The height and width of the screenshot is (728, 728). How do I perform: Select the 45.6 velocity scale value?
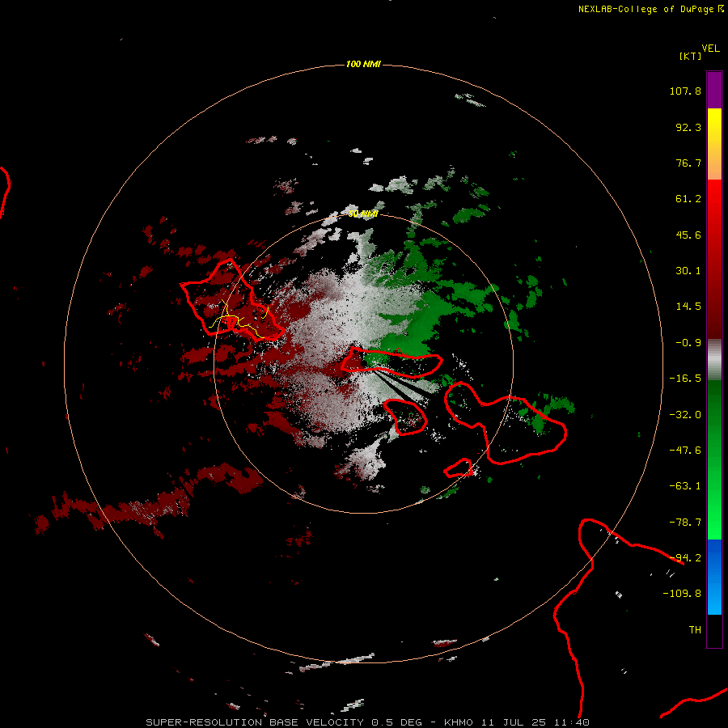pos(688,235)
